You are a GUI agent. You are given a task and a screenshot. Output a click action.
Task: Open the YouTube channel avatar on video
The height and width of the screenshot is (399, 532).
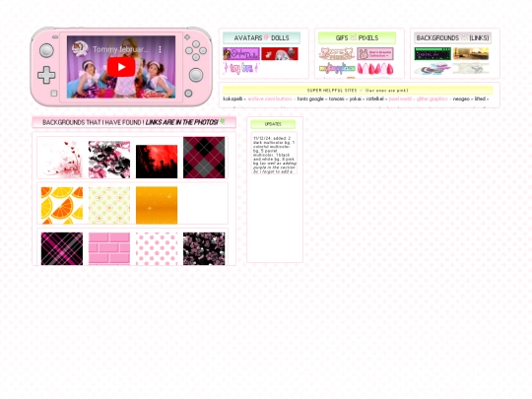click(81, 49)
